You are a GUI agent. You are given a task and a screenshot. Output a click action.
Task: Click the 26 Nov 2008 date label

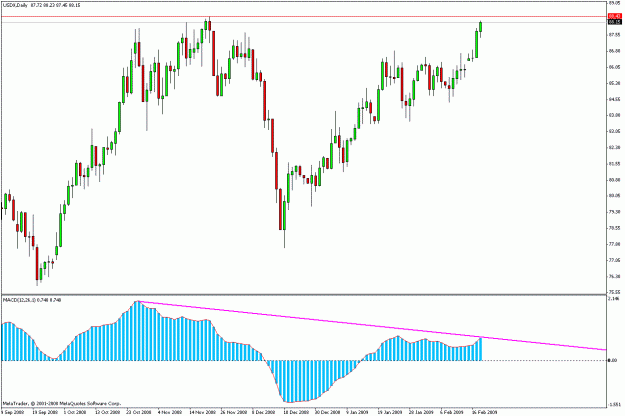coord(234,412)
